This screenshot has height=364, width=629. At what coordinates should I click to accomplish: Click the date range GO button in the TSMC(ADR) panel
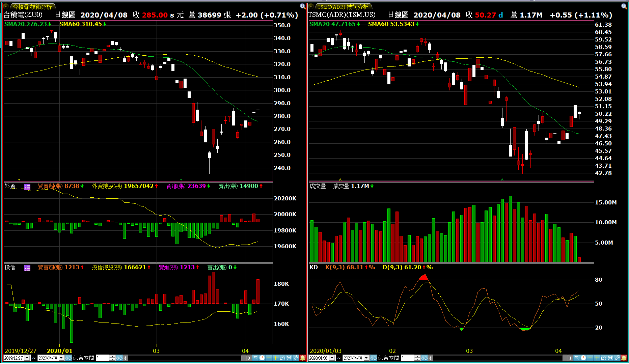coord(373,358)
